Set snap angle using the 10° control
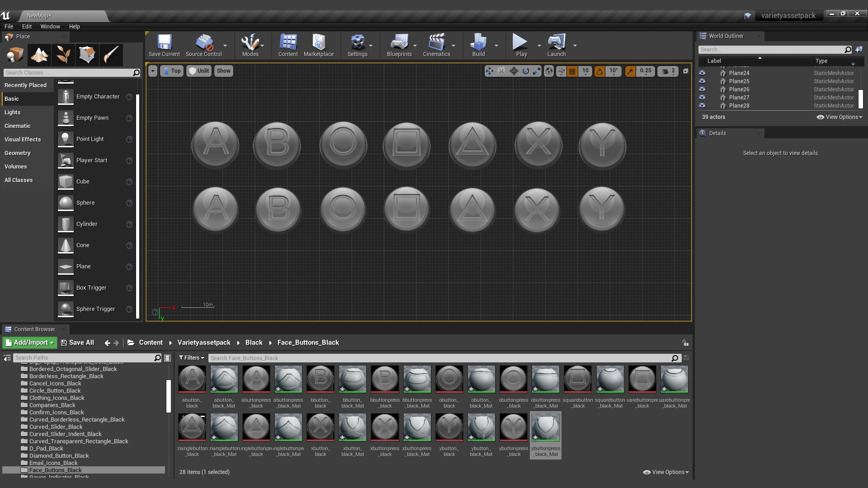This screenshot has height=488, width=868. [613, 71]
